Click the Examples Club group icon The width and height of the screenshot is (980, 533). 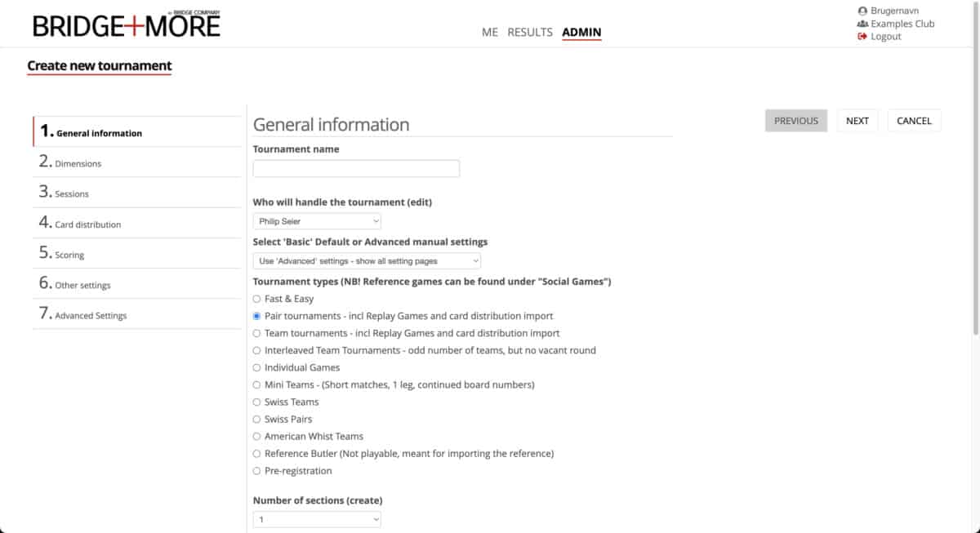pyautogui.click(x=862, y=24)
